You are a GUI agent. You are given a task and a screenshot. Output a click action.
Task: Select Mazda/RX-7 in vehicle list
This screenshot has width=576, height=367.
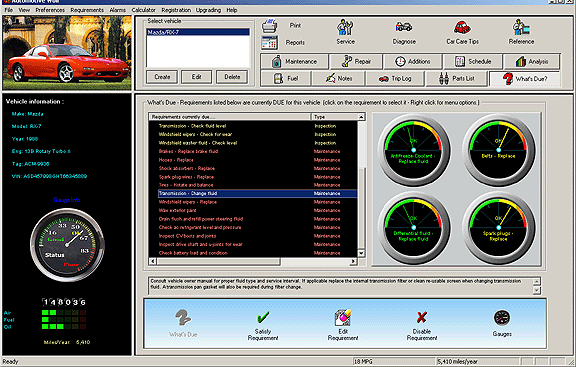coord(198,32)
